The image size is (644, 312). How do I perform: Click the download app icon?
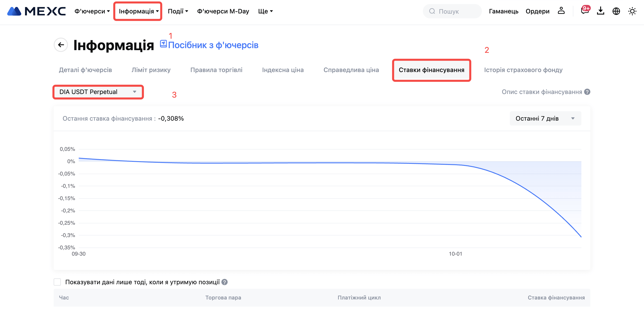pyautogui.click(x=600, y=11)
